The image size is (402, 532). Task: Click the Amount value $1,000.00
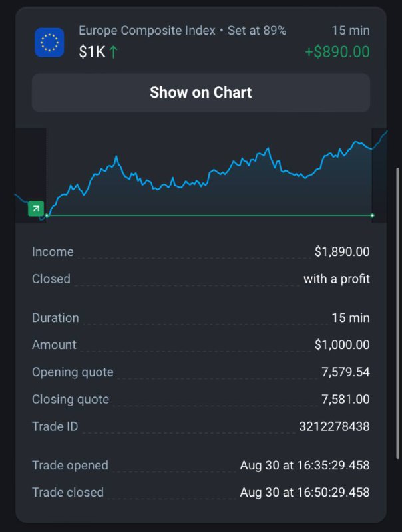point(342,344)
